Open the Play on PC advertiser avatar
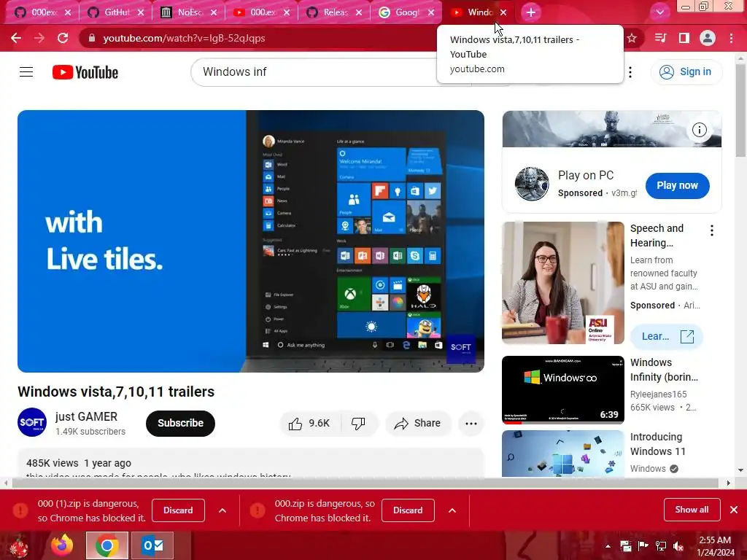Image resolution: width=747 pixels, height=560 pixels. coord(532,184)
